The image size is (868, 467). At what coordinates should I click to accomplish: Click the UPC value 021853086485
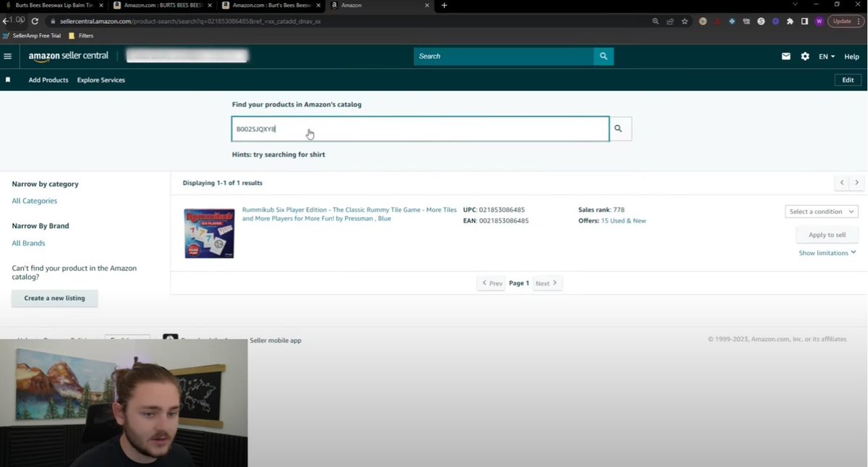point(501,210)
